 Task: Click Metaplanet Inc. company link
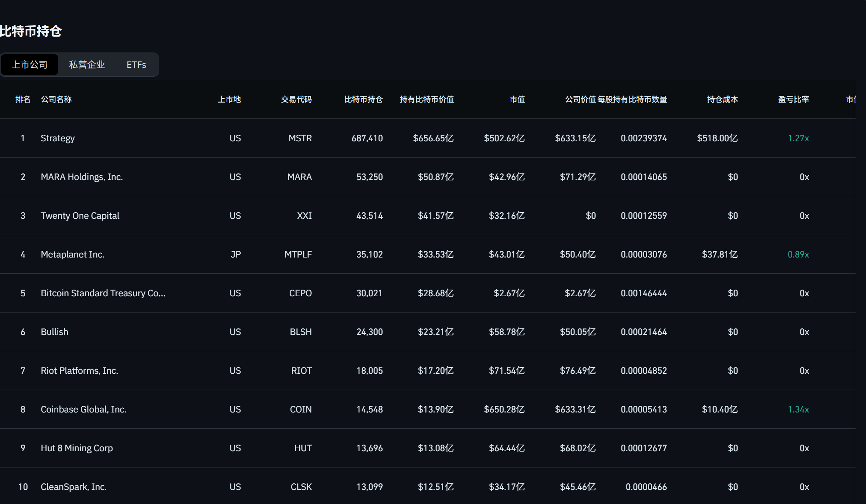point(72,254)
